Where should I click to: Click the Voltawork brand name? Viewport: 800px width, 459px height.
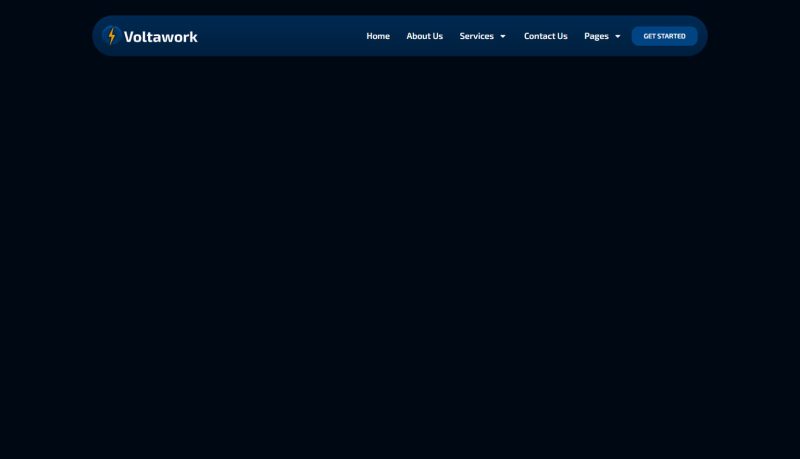(x=160, y=37)
